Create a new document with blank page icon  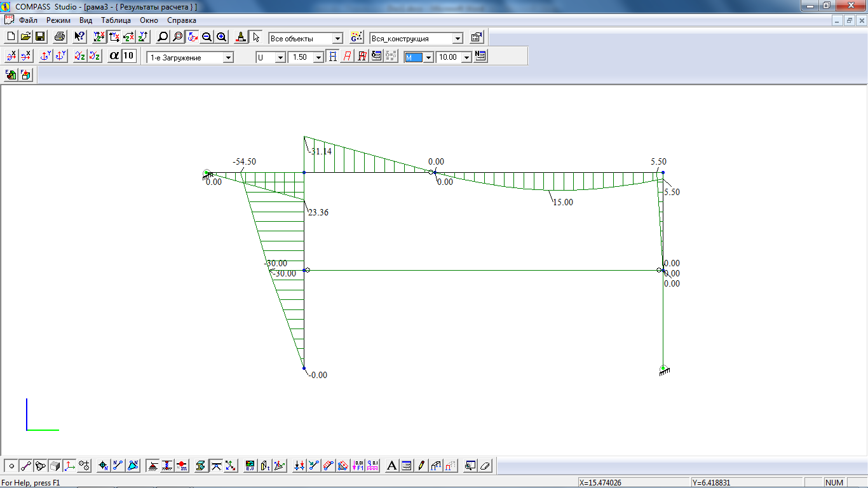click(11, 37)
